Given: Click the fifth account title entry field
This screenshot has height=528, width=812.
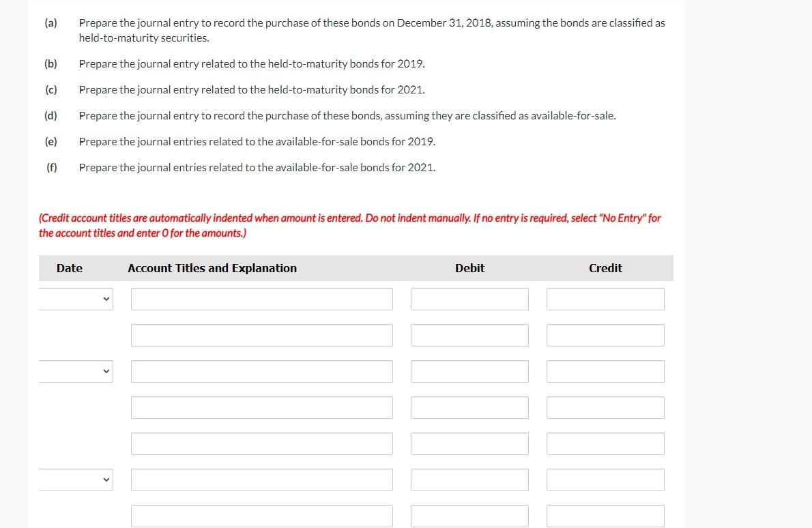Looking at the screenshot, I should tap(261, 443).
